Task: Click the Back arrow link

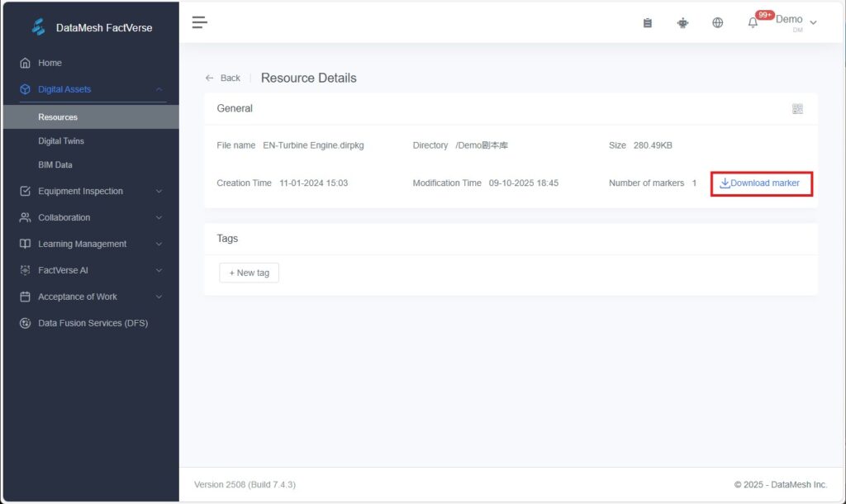Action: (x=222, y=78)
